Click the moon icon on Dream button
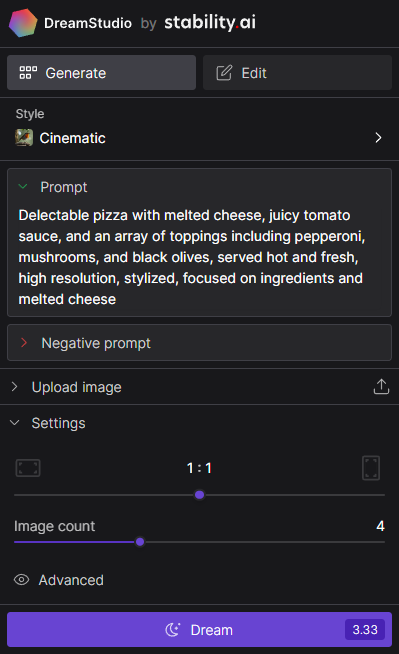The image size is (399, 654). pos(173,629)
